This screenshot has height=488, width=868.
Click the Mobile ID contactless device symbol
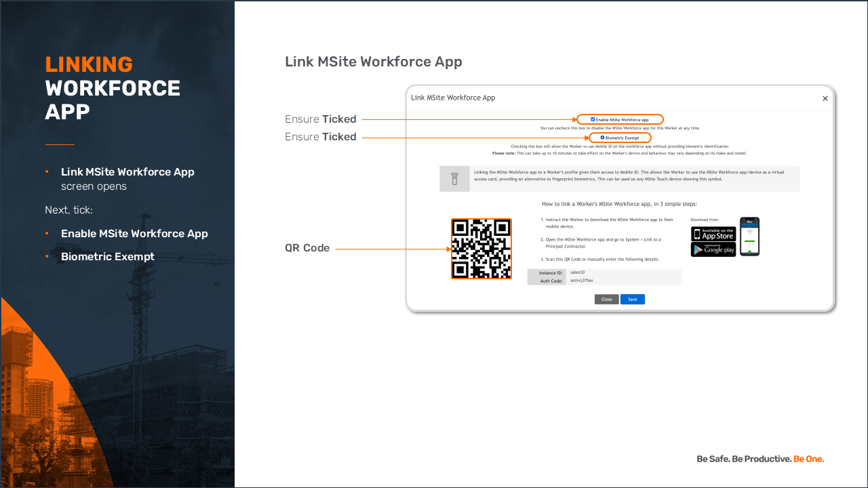pyautogui.click(x=454, y=179)
